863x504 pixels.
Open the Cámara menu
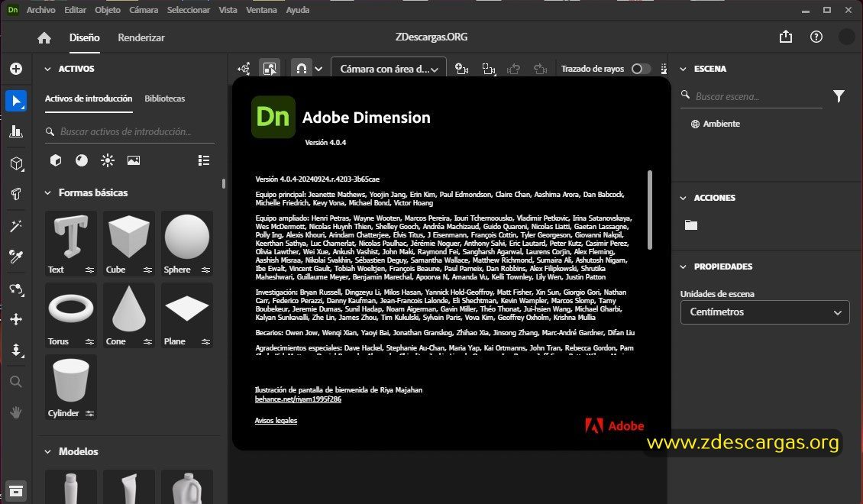[144, 10]
